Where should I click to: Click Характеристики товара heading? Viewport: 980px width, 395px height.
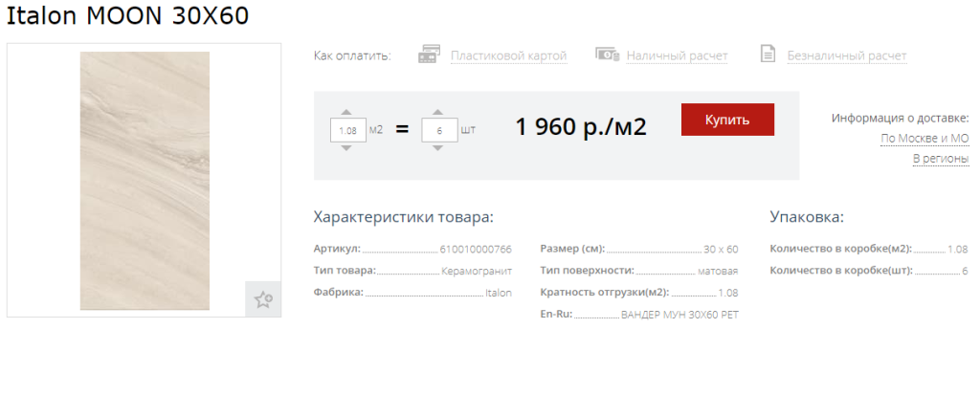[404, 217]
